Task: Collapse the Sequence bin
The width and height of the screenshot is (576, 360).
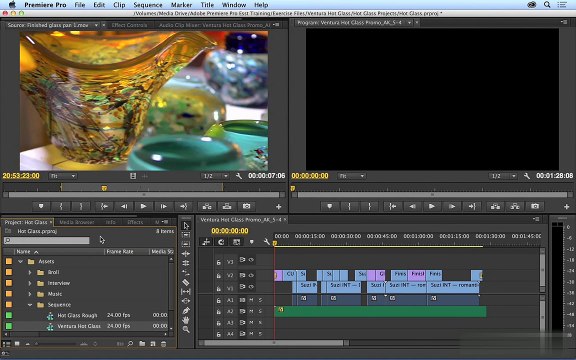Action: pos(30,305)
